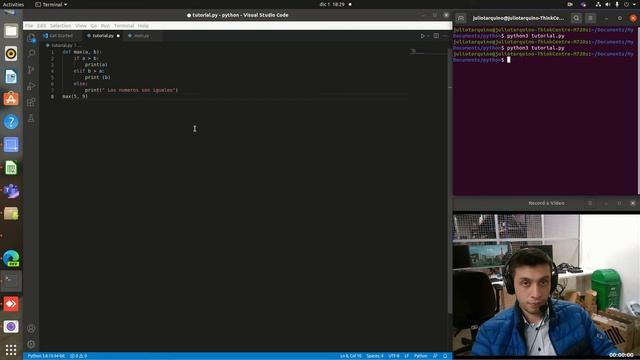Open the system volume indicator
Image resolution: width=640 pixels, height=360 pixels.
coord(607,4)
